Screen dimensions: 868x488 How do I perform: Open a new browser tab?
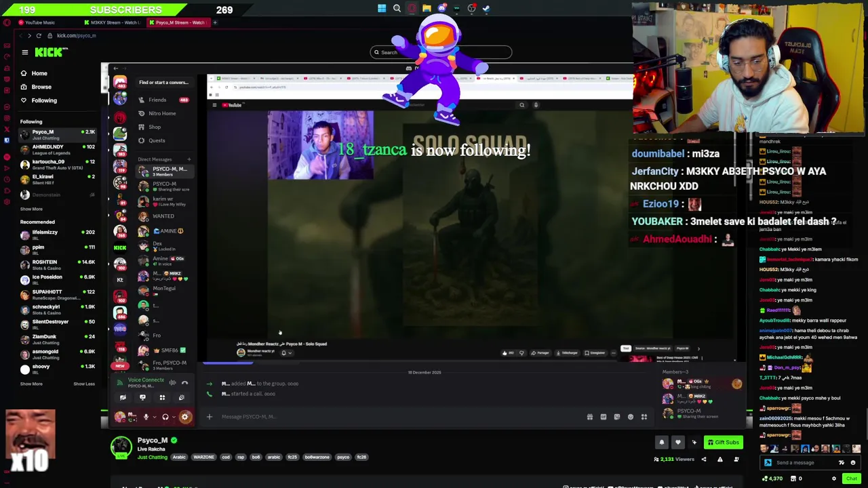click(x=215, y=22)
